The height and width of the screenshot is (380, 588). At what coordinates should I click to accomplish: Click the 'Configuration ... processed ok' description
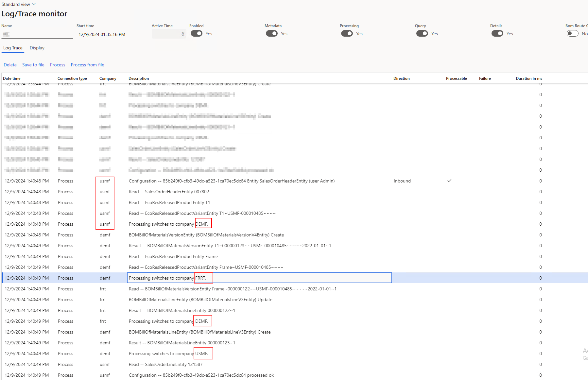pos(201,375)
